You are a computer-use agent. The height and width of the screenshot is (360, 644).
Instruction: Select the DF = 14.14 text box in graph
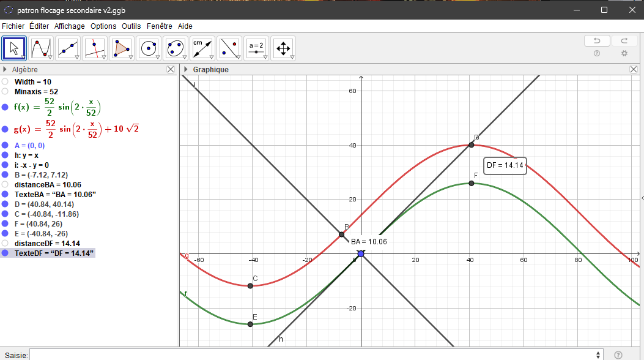pos(505,166)
